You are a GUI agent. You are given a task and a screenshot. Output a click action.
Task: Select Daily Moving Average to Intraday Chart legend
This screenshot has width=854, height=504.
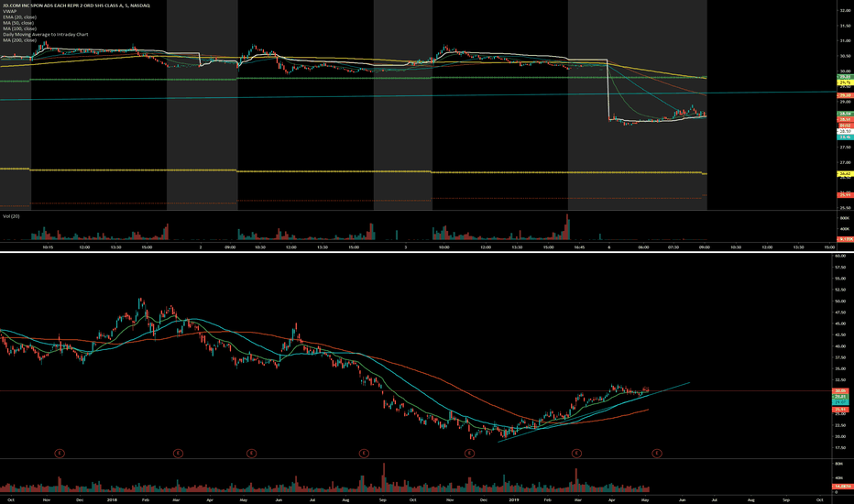(x=45, y=34)
